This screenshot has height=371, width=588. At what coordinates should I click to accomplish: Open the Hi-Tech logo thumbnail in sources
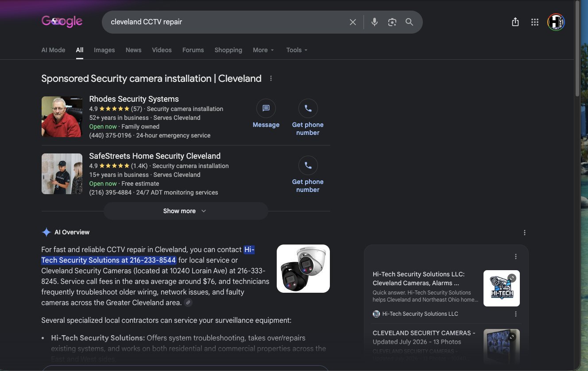[502, 288]
